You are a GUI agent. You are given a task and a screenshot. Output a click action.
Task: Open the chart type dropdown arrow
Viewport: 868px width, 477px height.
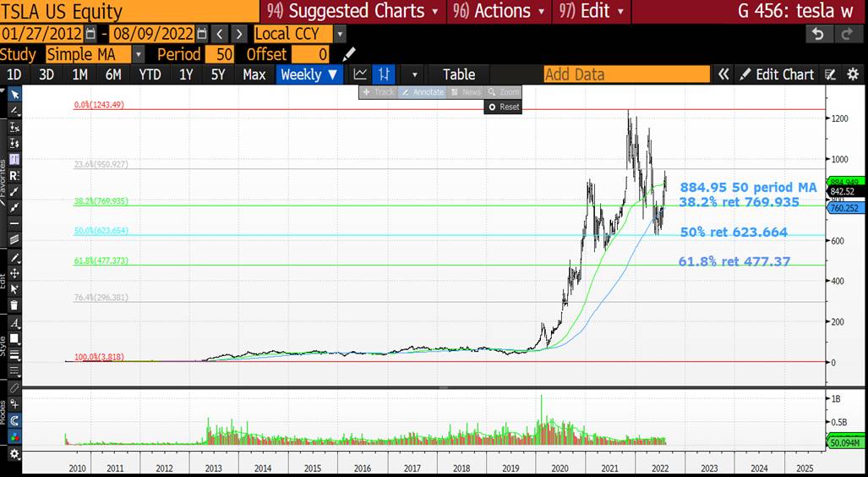coord(414,74)
